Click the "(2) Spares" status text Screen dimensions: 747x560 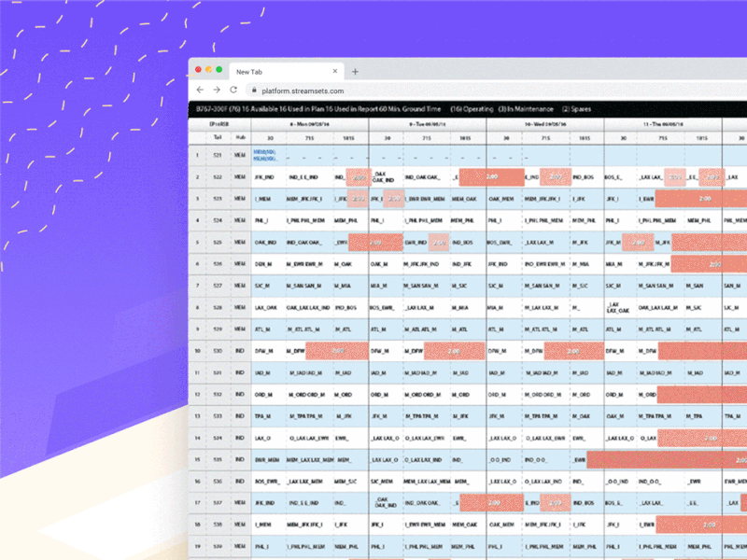click(576, 109)
